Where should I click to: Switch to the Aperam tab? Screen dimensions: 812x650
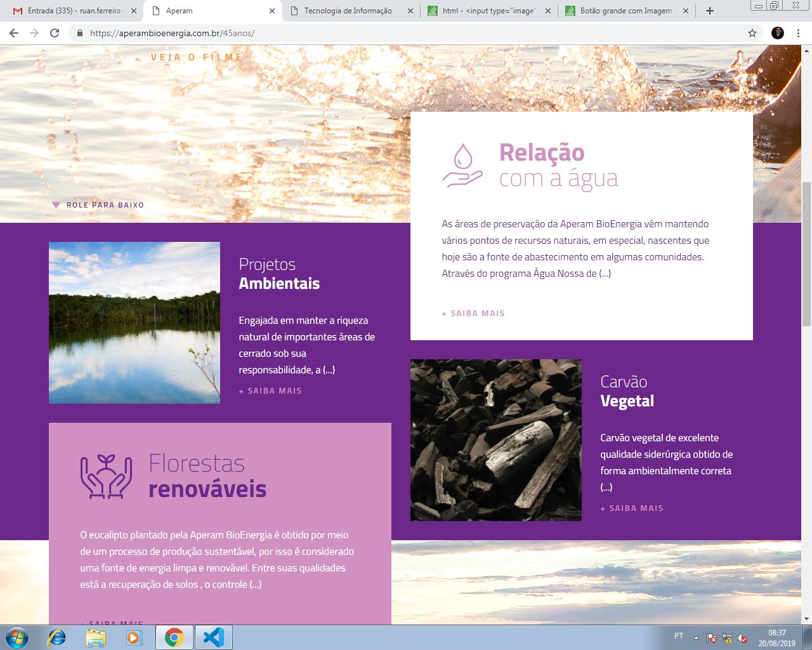click(213, 11)
